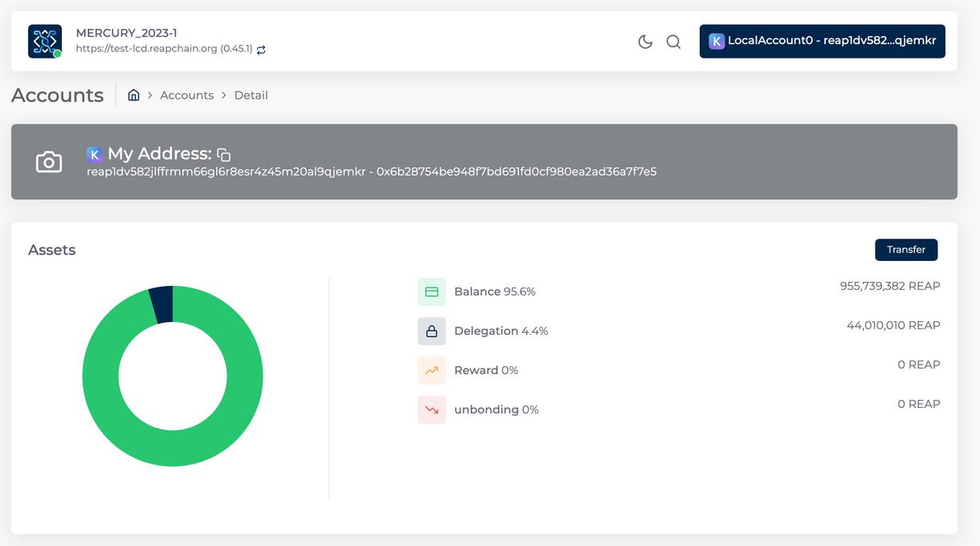This screenshot has width=980, height=546.
Task: Select the Detail breadcrumb item
Action: pyautogui.click(x=251, y=95)
